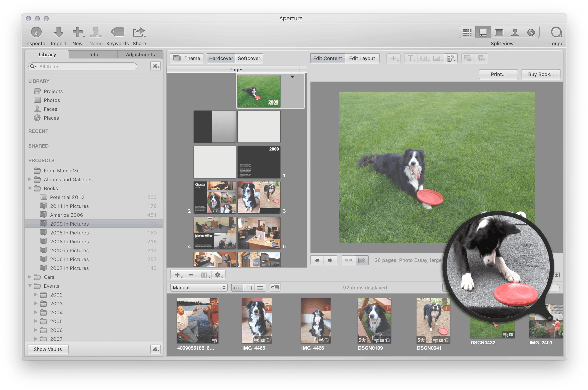Screen dimensions: 588x390
Task: Switch to Places globe view in toolbar
Action: point(531,32)
